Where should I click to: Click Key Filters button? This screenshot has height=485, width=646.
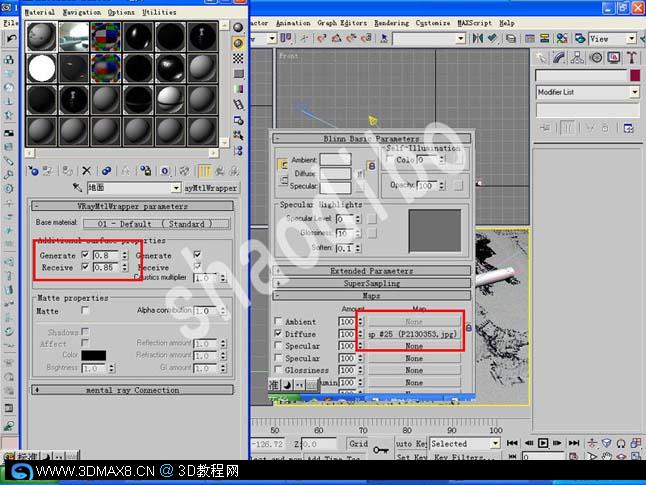coord(464,456)
